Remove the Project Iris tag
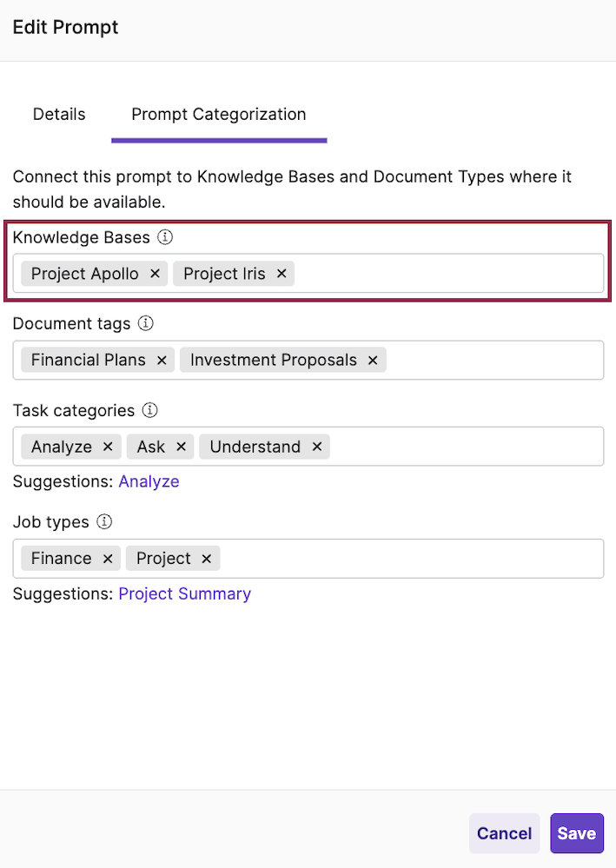 coord(282,274)
